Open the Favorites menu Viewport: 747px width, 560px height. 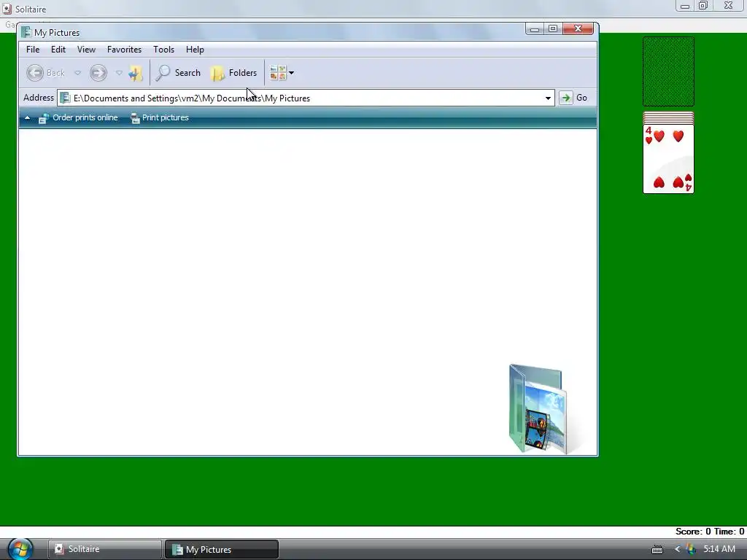coord(124,50)
